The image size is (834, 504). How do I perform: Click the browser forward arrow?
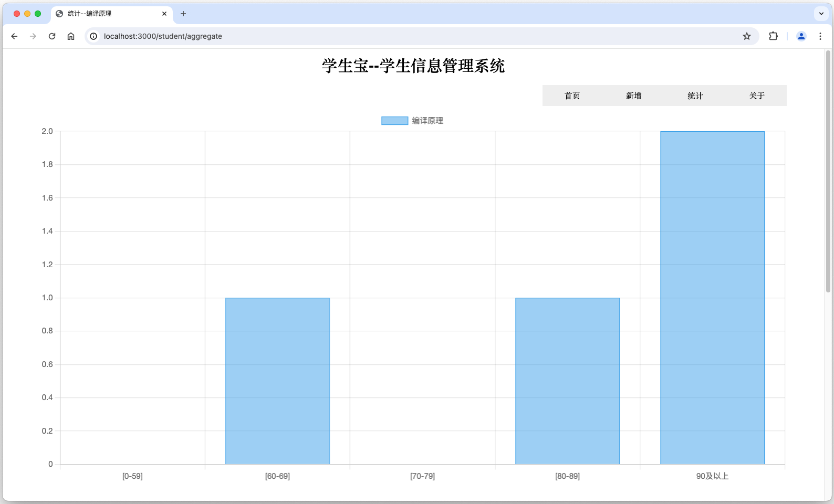click(x=33, y=36)
